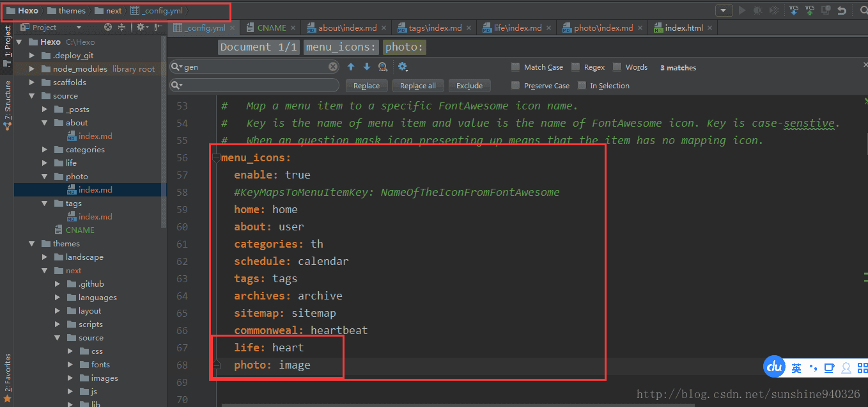The image size is (868, 407).
Task: Click the Exclude button
Action: point(469,86)
